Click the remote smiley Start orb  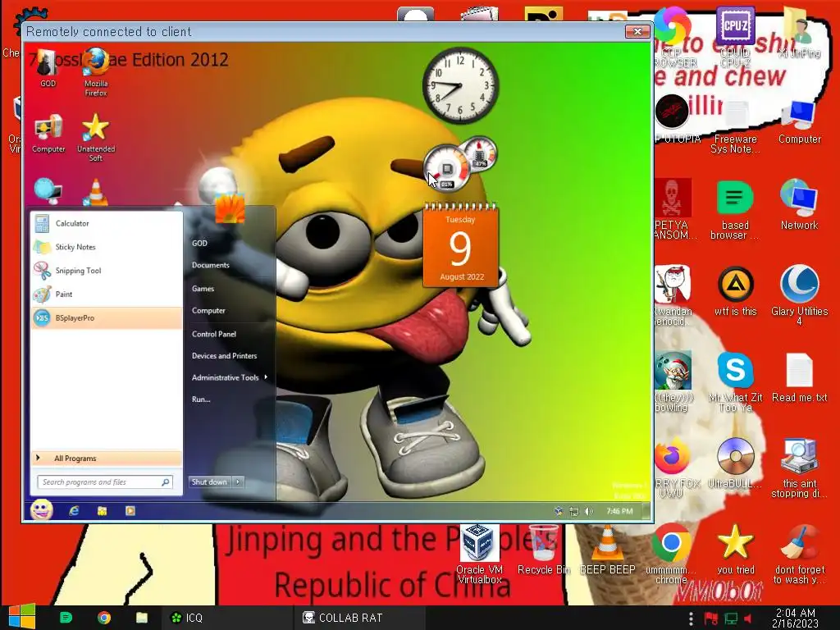(x=41, y=510)
